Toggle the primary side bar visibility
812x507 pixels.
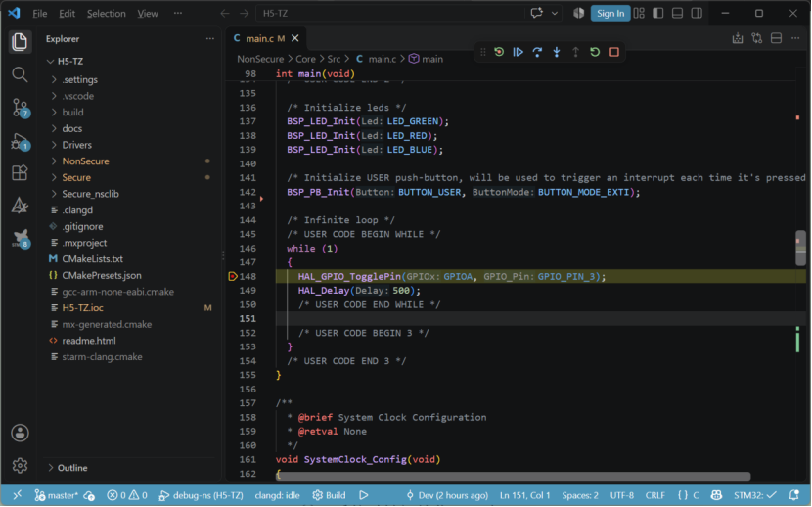coord(658,13)
